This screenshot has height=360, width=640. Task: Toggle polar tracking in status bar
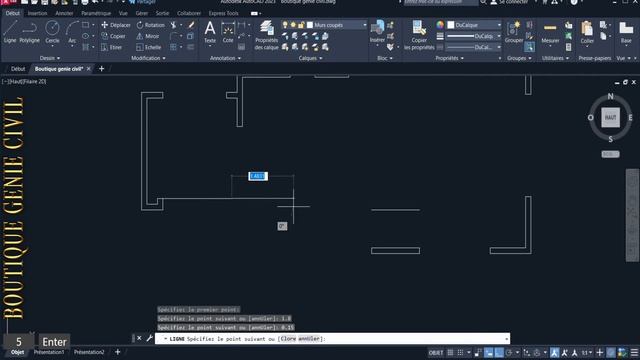click(x=509, y=353)
